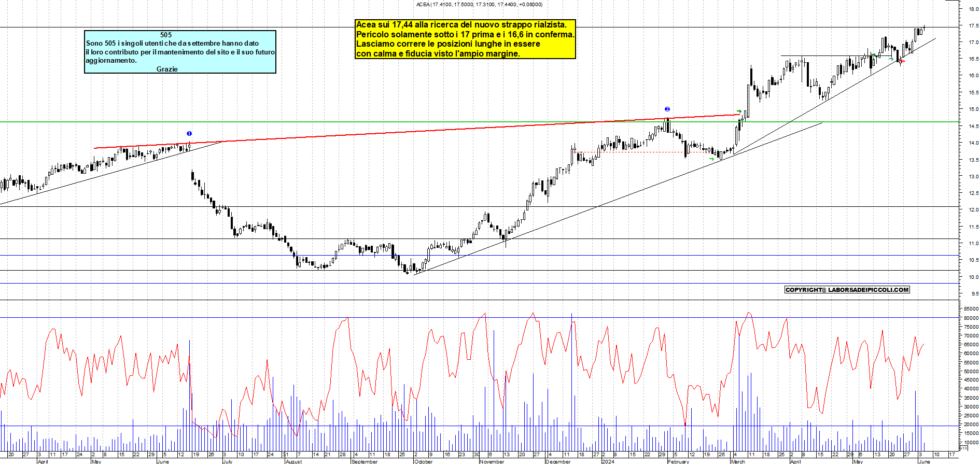
Task: Click the October month label
Action: tap(424, 461)
